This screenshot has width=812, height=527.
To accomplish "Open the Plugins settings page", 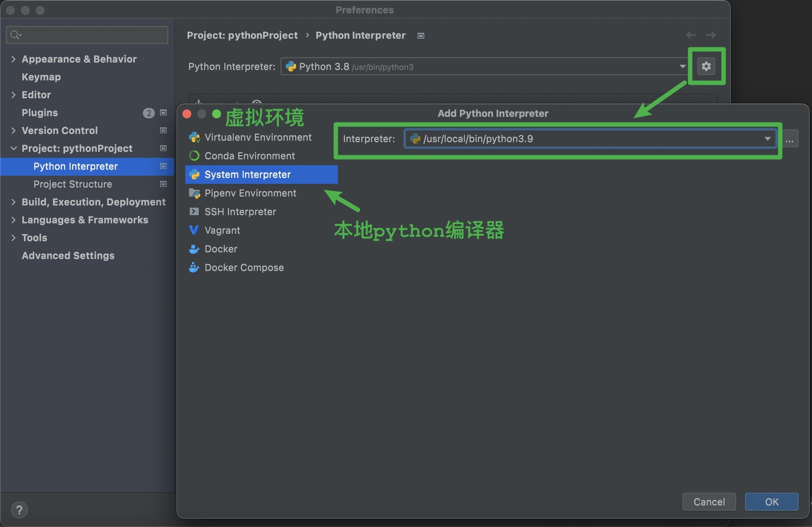I will 40,113.
